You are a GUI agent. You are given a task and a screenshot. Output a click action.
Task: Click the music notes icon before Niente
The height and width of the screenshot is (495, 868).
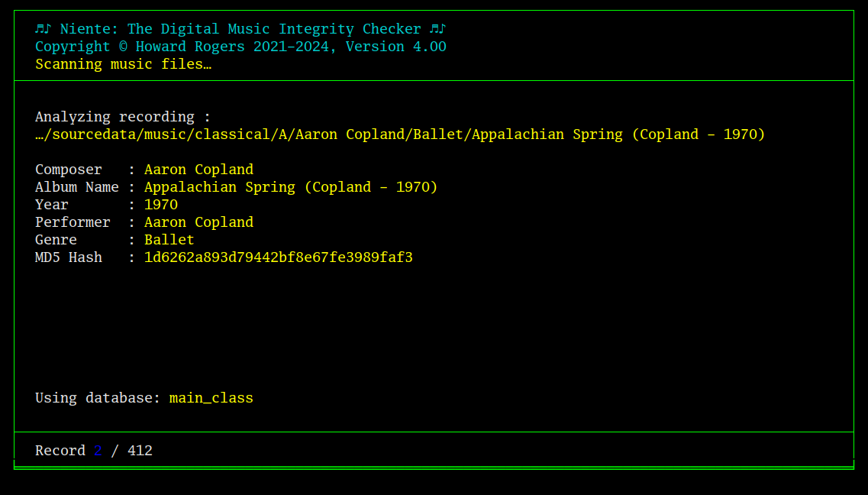click(x=43, y=29)
